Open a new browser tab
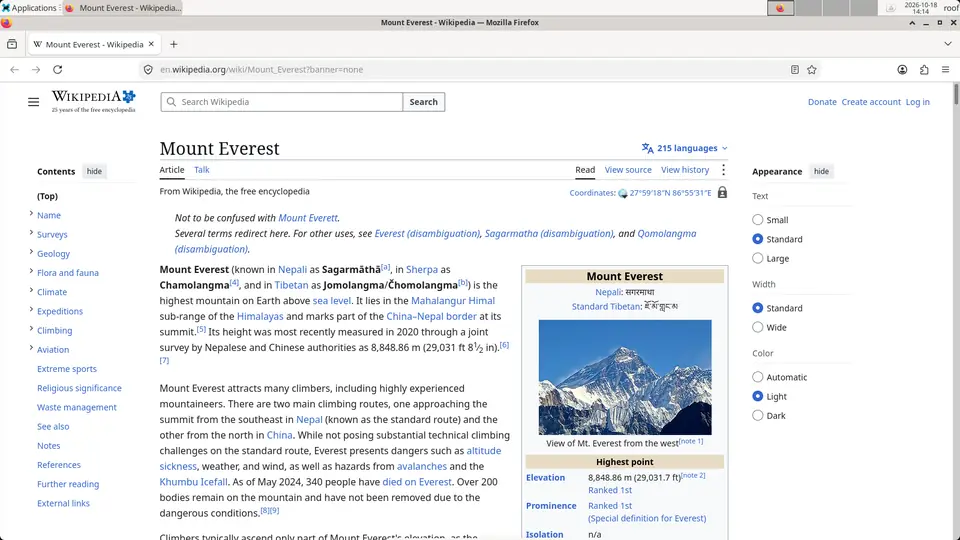 (x=174, y=44)
